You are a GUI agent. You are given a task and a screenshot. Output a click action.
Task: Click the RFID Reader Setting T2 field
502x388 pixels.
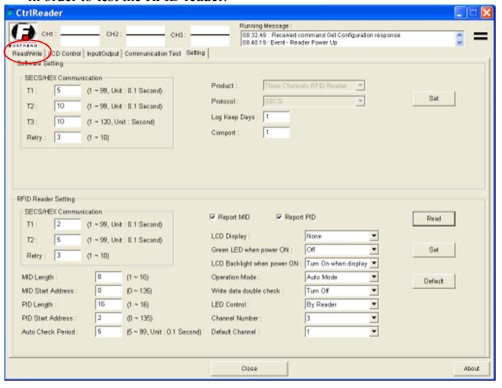tap(68, 240)
